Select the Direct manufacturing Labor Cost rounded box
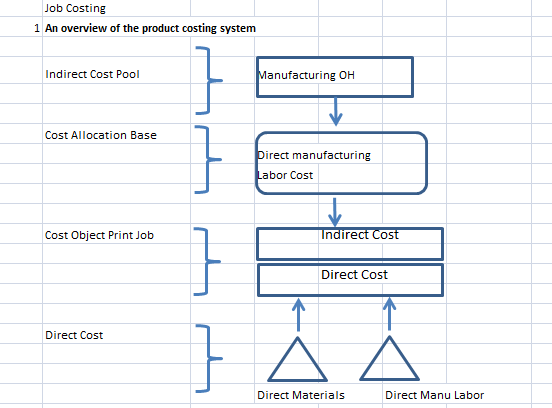Image resolution: width=552 pixels, height=408 pixels. (341, 163)
